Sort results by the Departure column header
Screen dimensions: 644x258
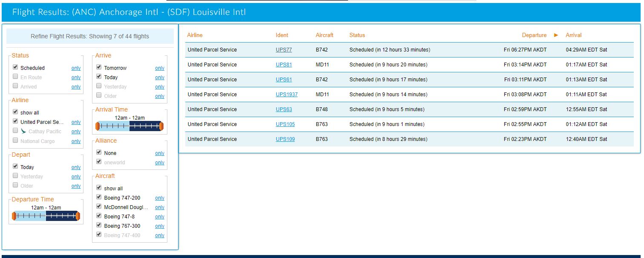point(534,35)
